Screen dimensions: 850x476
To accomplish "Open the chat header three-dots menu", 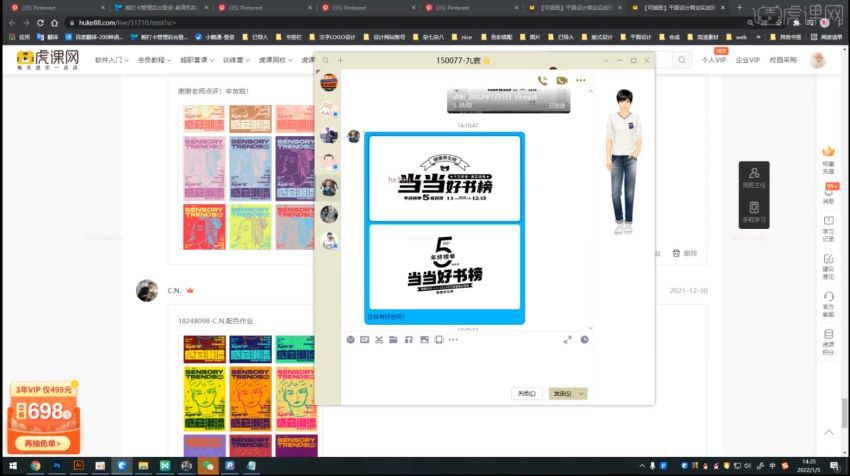I will click(581, 80).
